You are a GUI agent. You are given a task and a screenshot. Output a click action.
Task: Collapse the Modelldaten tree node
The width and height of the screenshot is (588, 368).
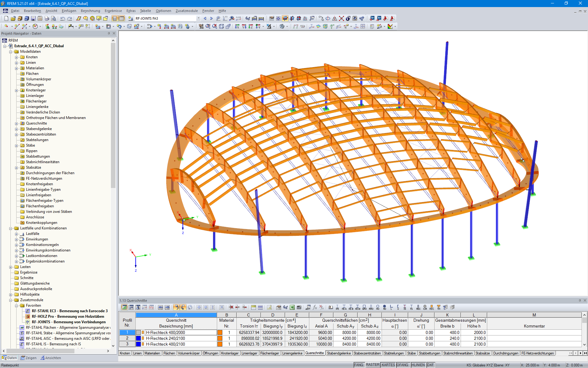(x=11, y=52)
